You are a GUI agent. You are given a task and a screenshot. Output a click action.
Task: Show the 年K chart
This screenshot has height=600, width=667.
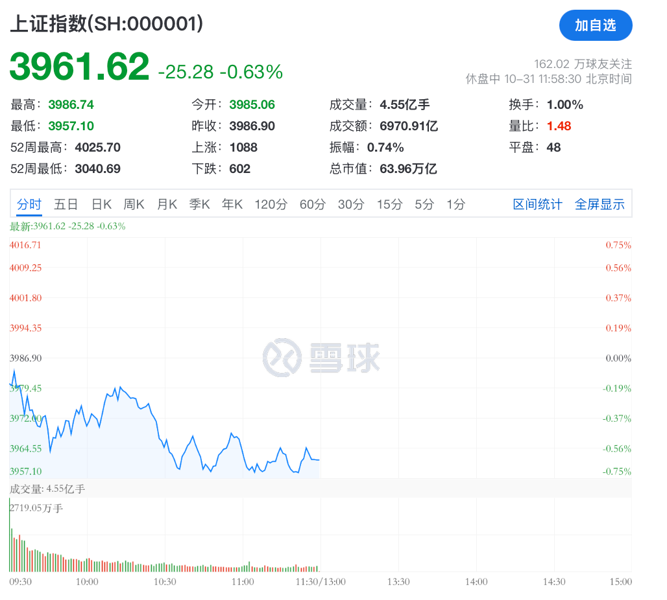232,204
